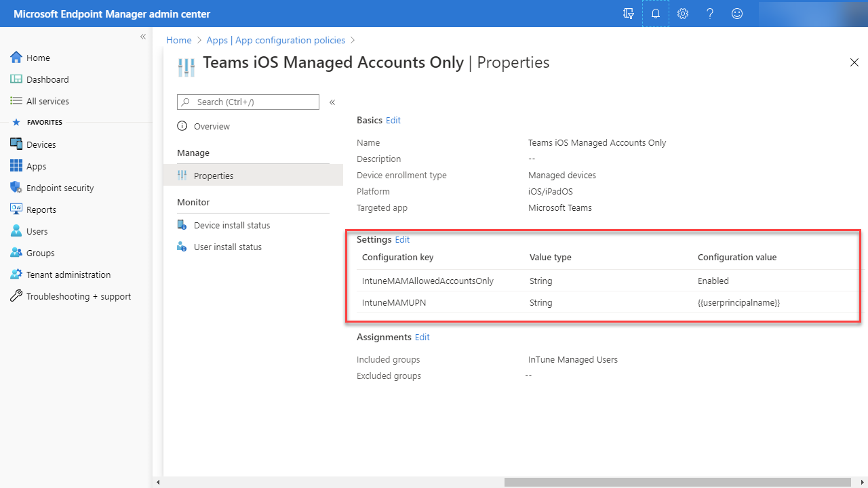Click the Configuration value column header
Screen dimensions: 868x488
point(737,257)
